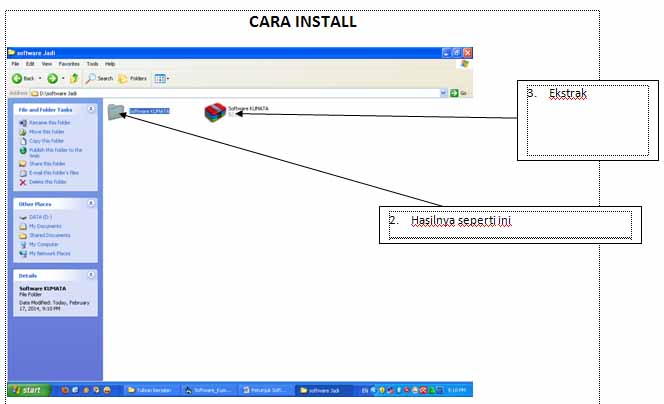Open My Documents link
This screenshot has width=664, height=404.
tap(45, 226)
